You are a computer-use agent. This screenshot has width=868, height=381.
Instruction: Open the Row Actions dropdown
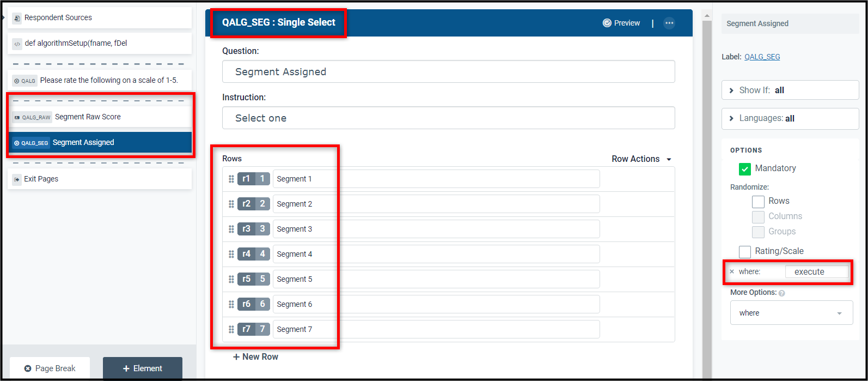tap(641, 159)
